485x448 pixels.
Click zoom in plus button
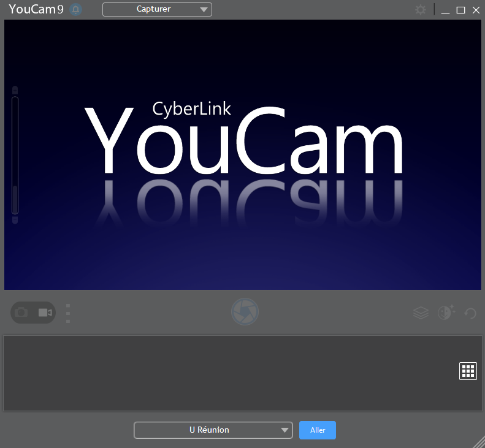[15, 90]
